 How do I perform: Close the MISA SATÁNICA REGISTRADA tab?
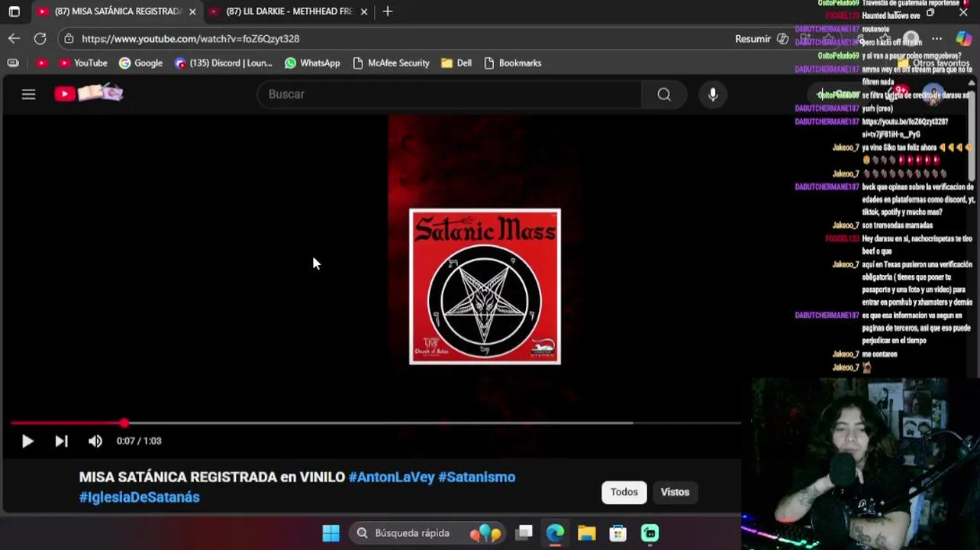pos(192,11)
